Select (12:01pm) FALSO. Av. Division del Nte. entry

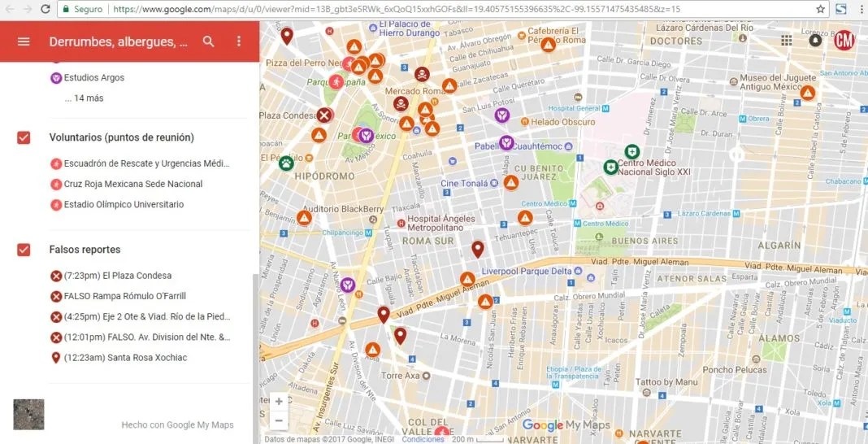click(x=140, y=337)
